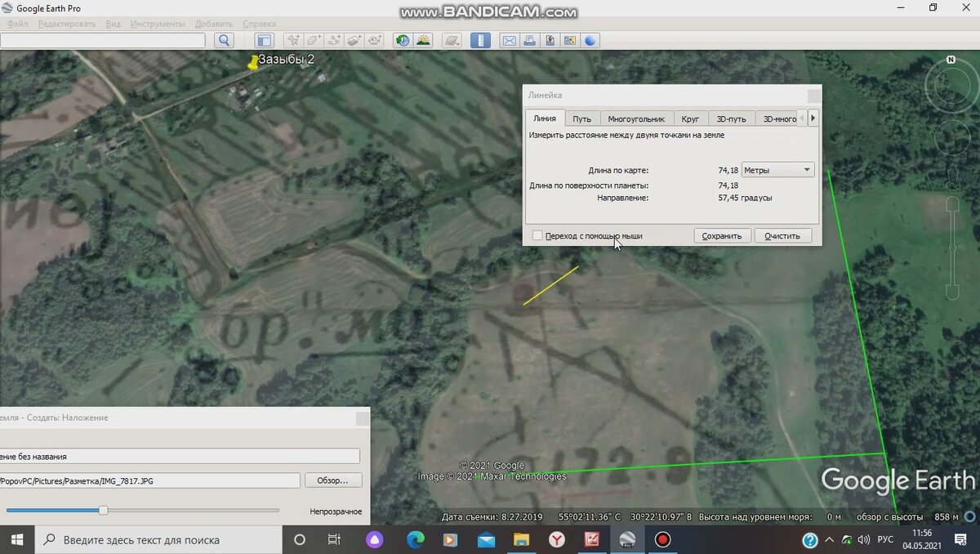Image resolution: width=980 pixels, height=554 pixels.
Task: Click the Сохранить button
Action: click(x=722, y=235)
